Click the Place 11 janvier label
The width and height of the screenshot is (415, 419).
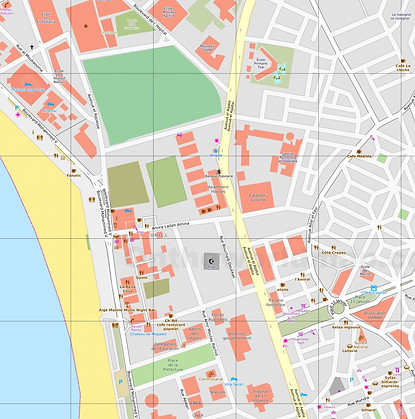tap(360, 299)
